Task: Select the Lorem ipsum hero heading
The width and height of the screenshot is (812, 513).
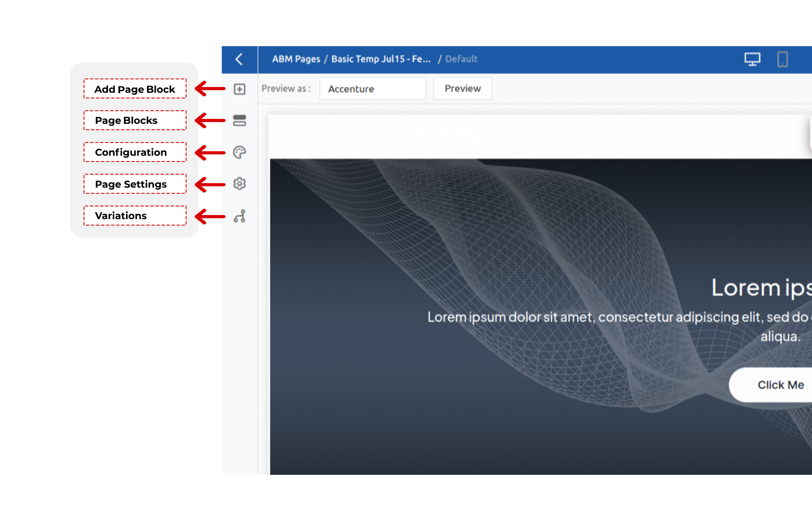Action: pos(760,288)
